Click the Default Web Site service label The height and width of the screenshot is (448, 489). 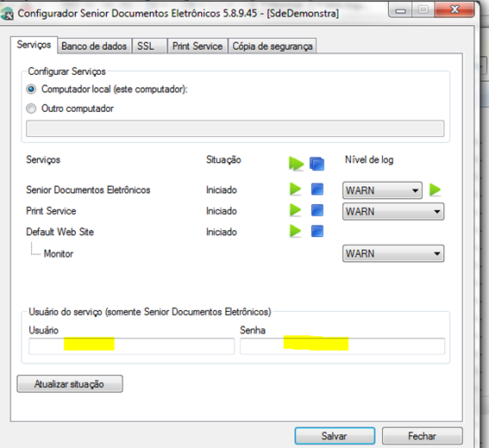point(60,232)
